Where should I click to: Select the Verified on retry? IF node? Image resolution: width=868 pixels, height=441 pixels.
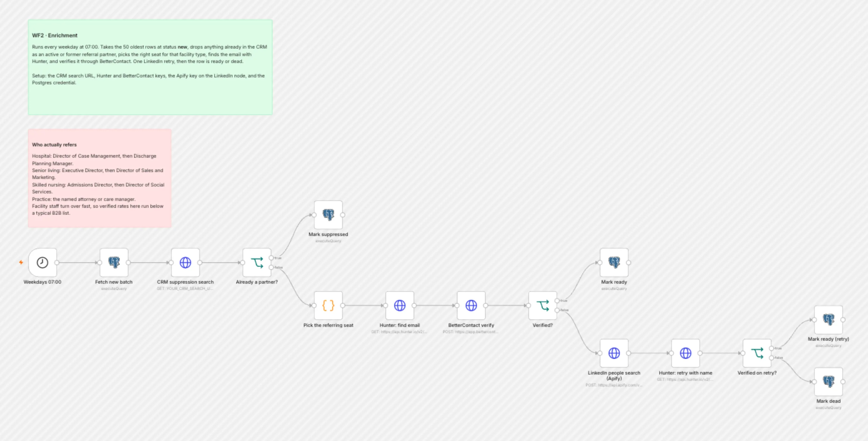coord(757,353)
